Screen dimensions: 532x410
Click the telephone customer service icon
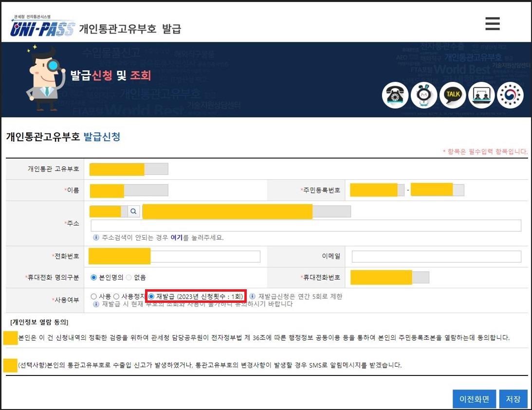[x=395, y=95]
